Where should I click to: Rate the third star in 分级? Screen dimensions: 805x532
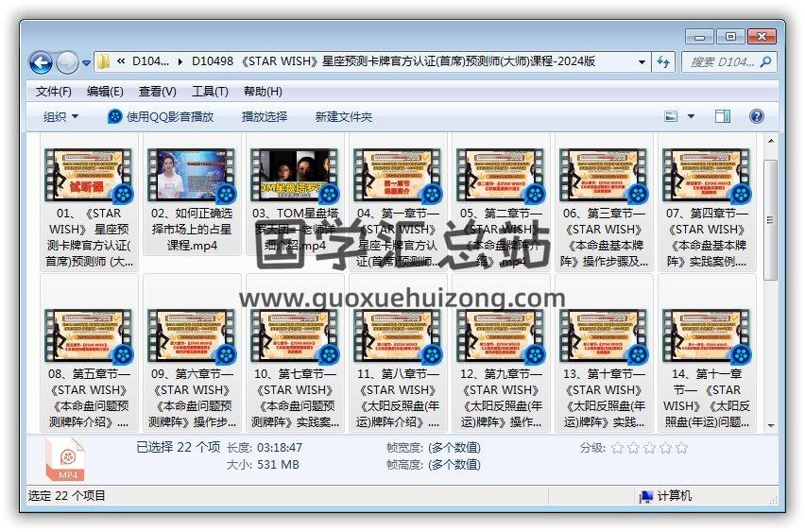[x=649, y=448]
